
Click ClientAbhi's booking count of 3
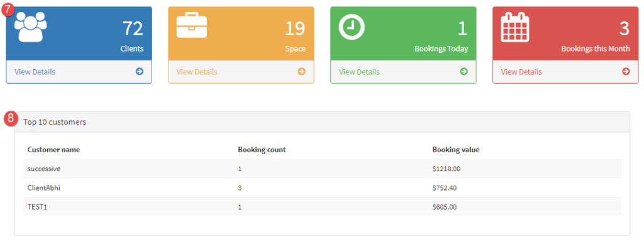(x=240, y=188)
